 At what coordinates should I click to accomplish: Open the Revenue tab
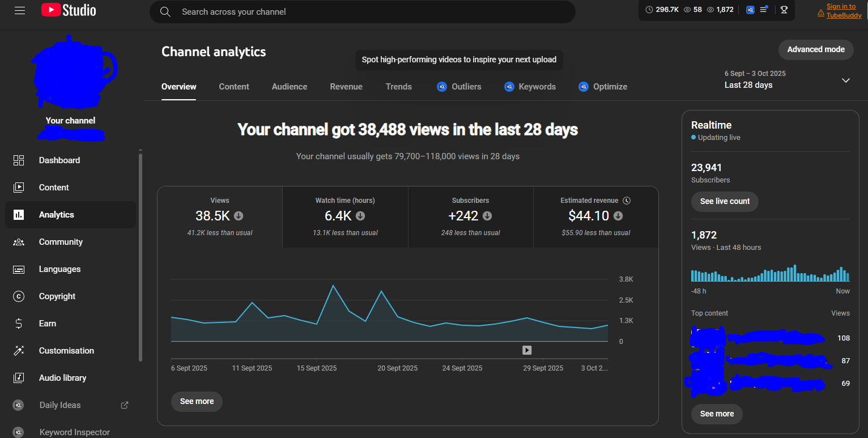(x=346, y=87)
